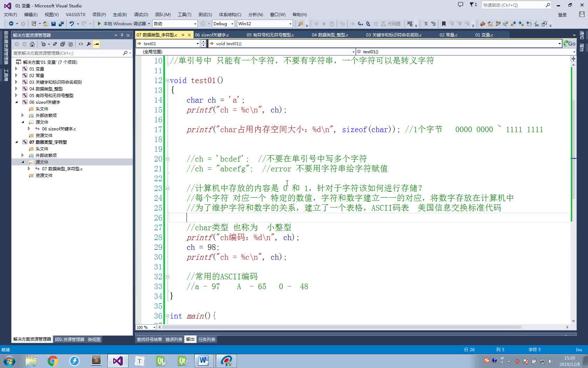This screenshot has width=588, height=368.
Task: Open the 100 % zoom dropdown
Action: [x=146, y=327]
